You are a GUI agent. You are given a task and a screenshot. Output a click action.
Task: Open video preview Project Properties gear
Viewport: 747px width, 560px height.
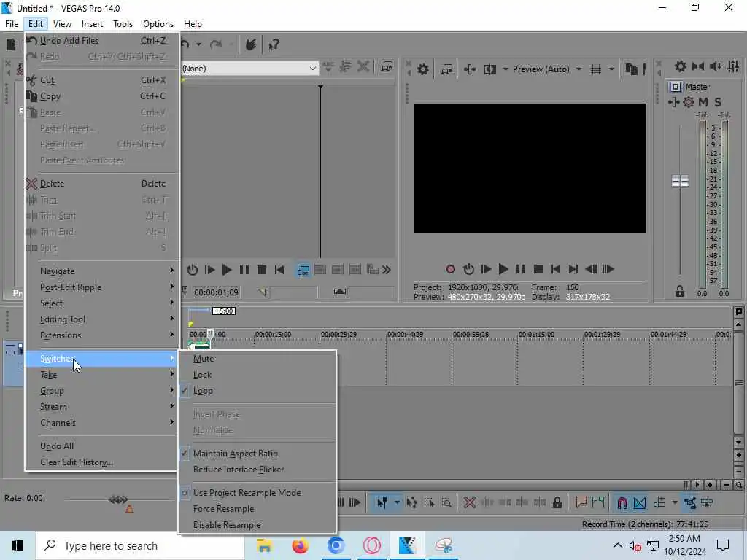pyautogui.click(x=422, y=69)
